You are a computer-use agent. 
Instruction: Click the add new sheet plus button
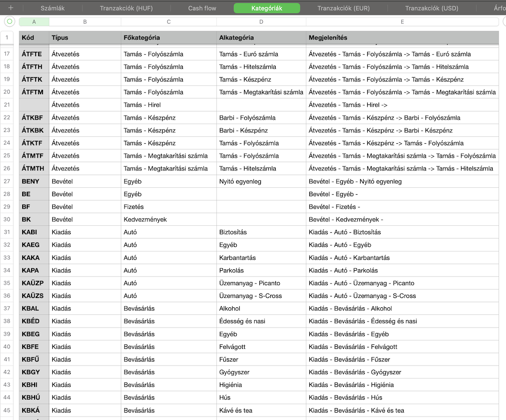click(x=10, y=8)
